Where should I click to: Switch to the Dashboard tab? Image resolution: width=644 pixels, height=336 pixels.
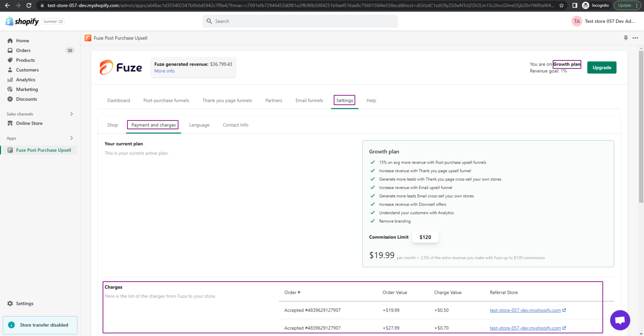point(119,101)
